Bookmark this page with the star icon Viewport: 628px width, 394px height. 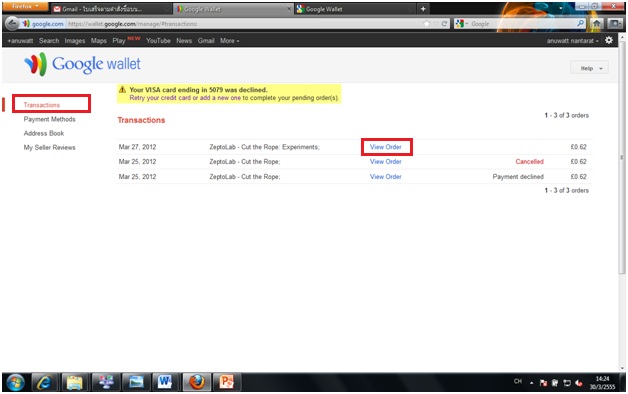[x=426, y=24]
